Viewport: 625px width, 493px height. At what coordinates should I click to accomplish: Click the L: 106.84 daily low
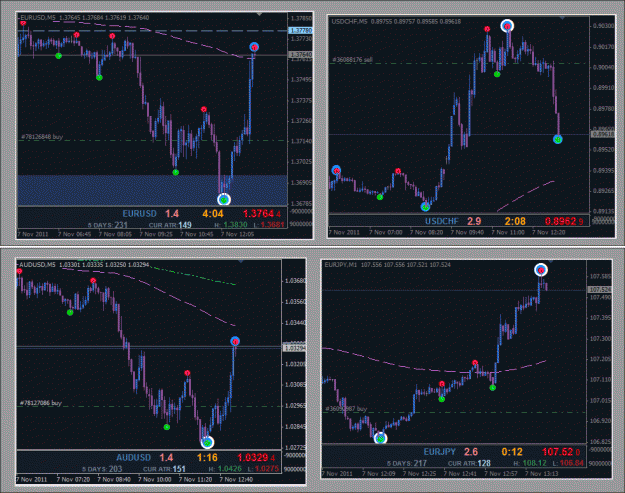point(568,463)
